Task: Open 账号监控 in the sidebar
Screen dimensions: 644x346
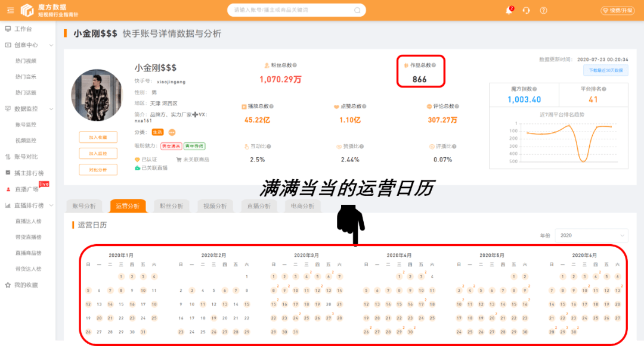Action: (x=26, y=124)
